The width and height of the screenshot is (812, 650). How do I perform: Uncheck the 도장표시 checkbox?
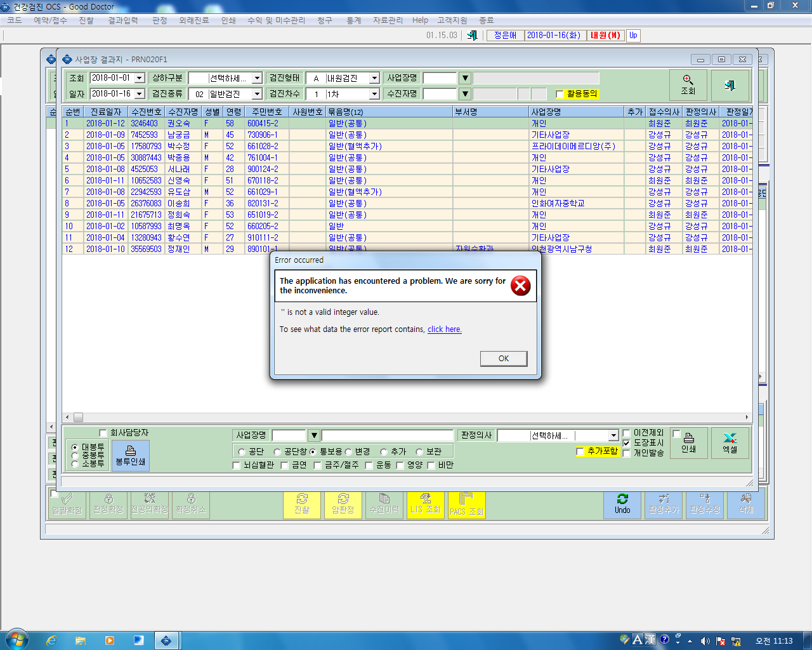coord(626,443)
